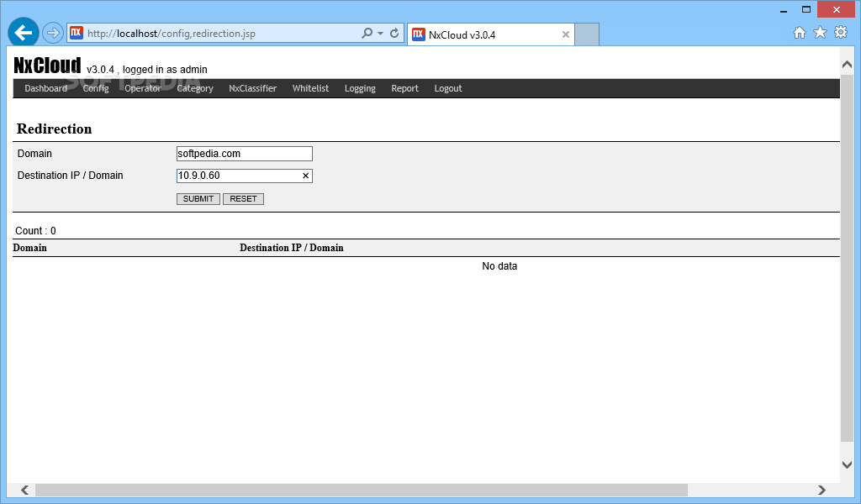
Task: Open the Whitelist menu
Action: (x=310, y=88)
